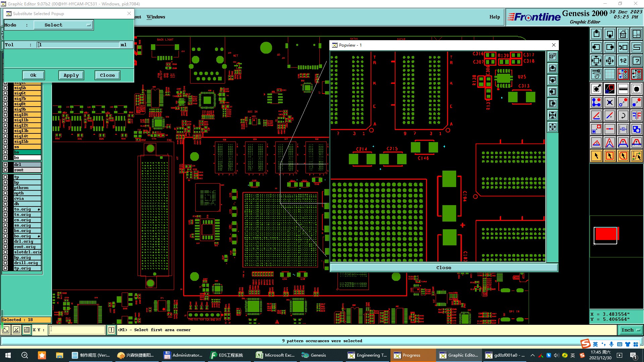Select the polygon area select tool
This screenshot has width=644, height=362.
pyautogui.click(x=623, y=156)
